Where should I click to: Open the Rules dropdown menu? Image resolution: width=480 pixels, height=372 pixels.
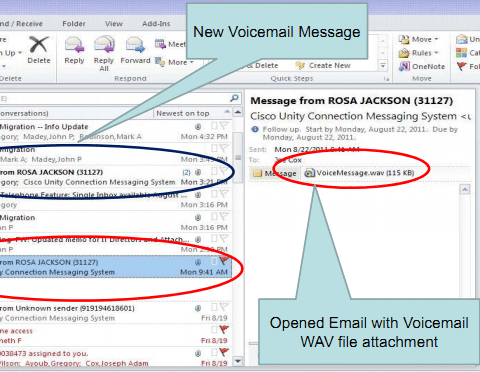click(x=419, y=53)
